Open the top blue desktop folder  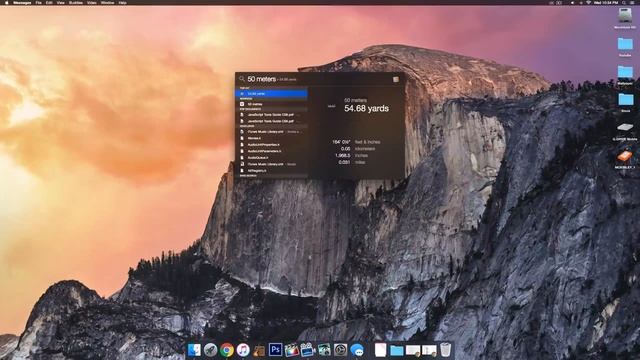(625, 44)
